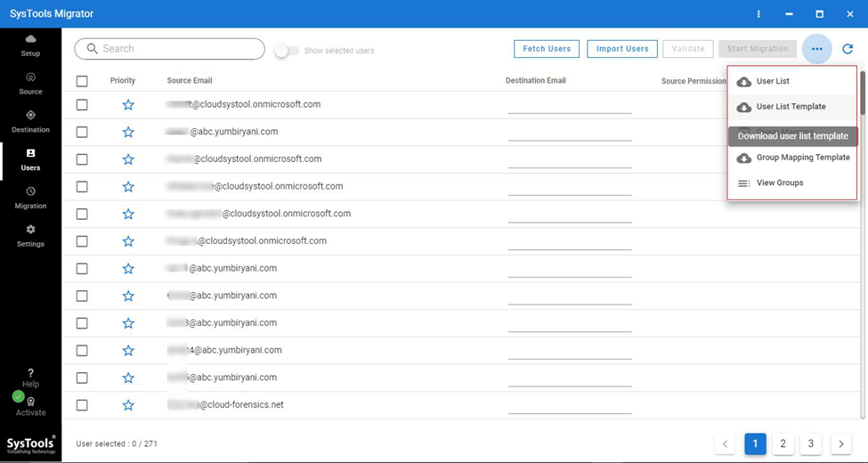Choose Group Mapping Template menu entry
The width and height of the screenshot is (868, 463).
792,158
